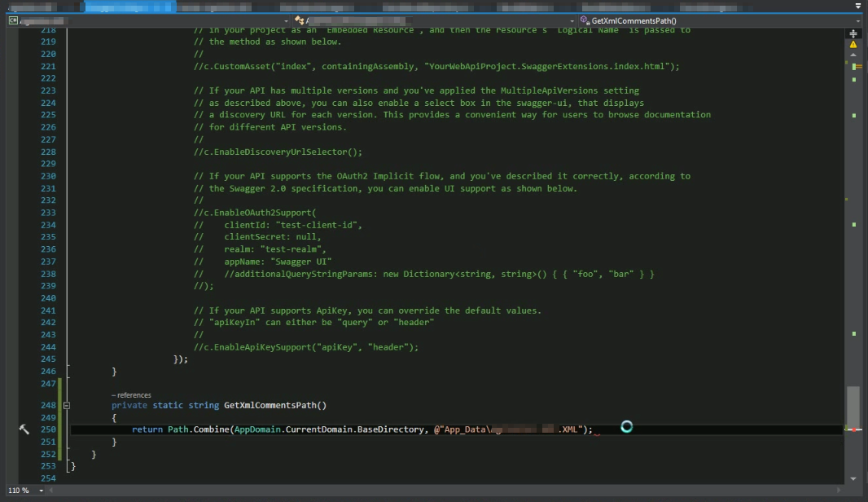Select the highlighted active document tab
Viewport: 868px width, 502px height.
point(130,7)
